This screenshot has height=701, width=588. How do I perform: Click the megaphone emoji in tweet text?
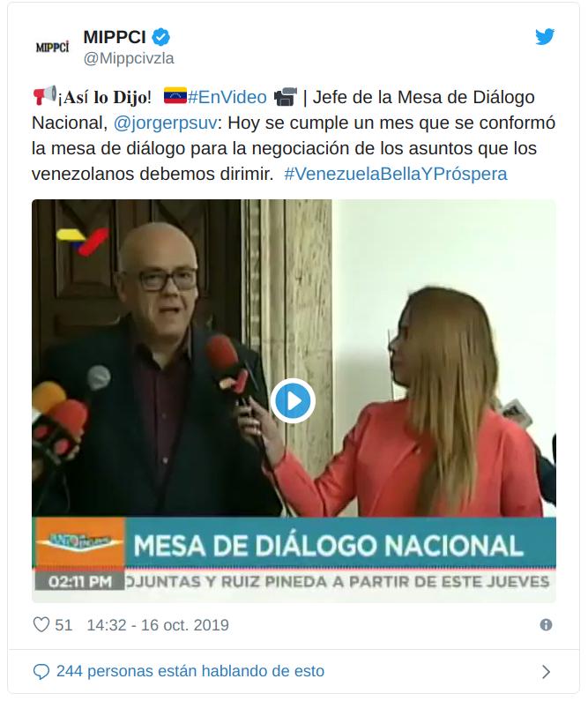coord(44,95)
